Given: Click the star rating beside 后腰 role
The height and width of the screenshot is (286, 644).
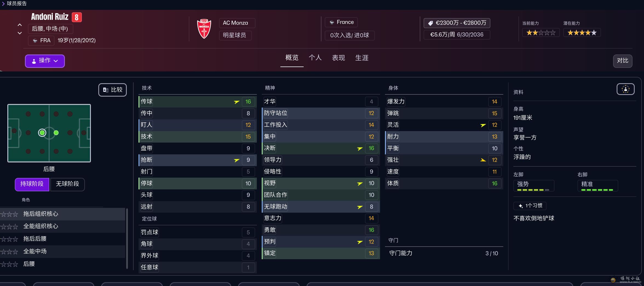Looking at the screenshot, I should (x=9, y=264).
